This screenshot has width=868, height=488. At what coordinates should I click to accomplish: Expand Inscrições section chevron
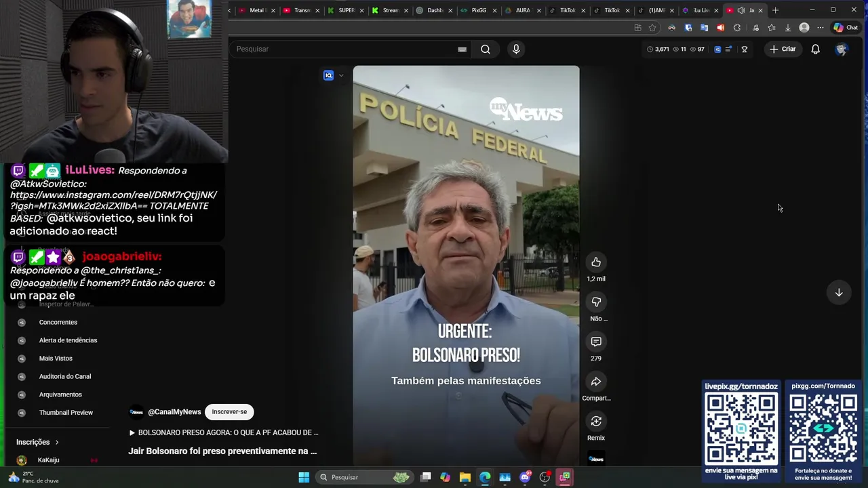pyautogui.click(x=57, y=442)
